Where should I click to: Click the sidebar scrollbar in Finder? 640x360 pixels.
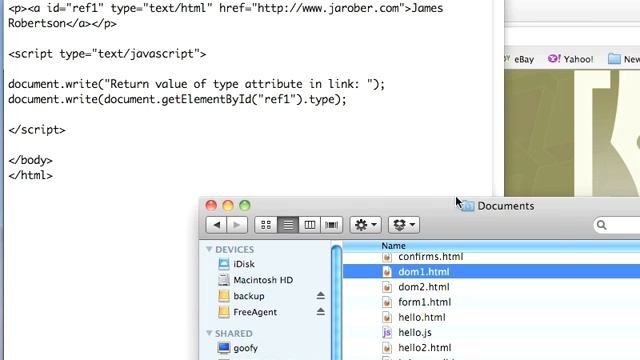pos(336,302)
